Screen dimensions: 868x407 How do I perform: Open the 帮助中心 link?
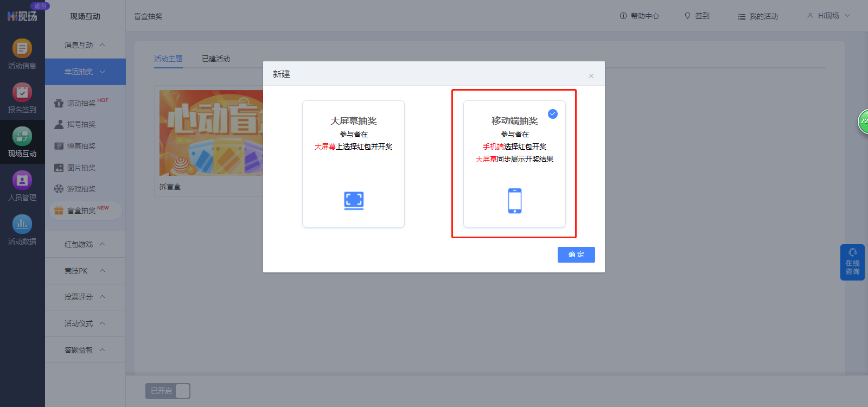coord(640,16)
